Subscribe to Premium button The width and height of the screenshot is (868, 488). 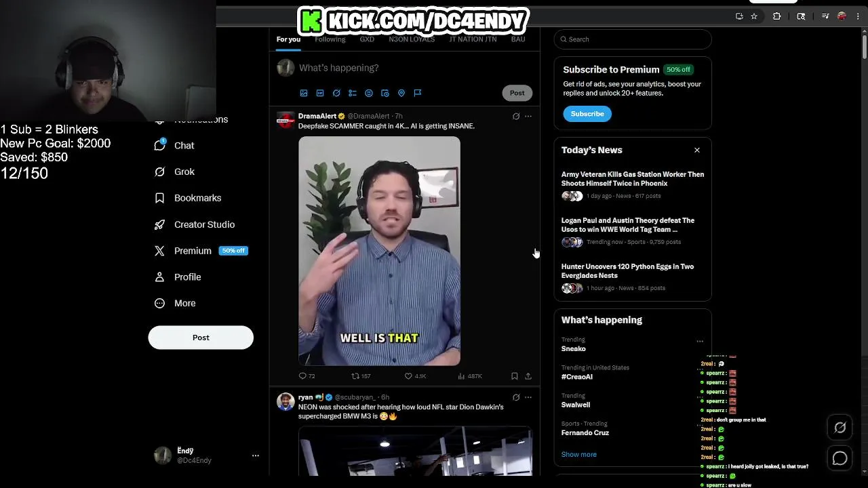[x=587, y=114]
